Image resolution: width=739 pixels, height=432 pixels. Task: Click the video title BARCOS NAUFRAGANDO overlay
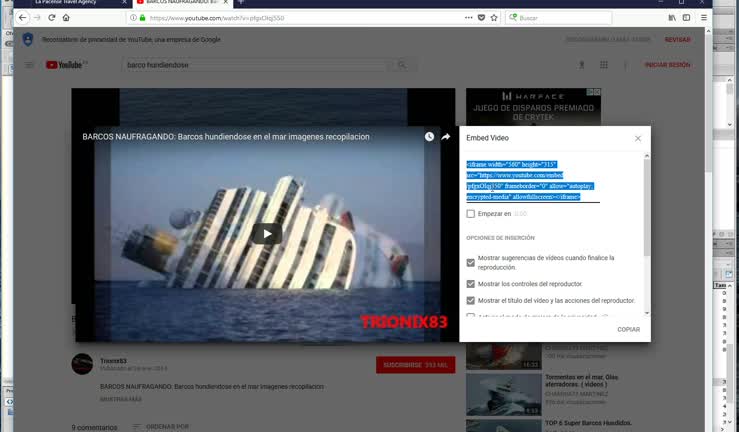[x=226, y=137]
